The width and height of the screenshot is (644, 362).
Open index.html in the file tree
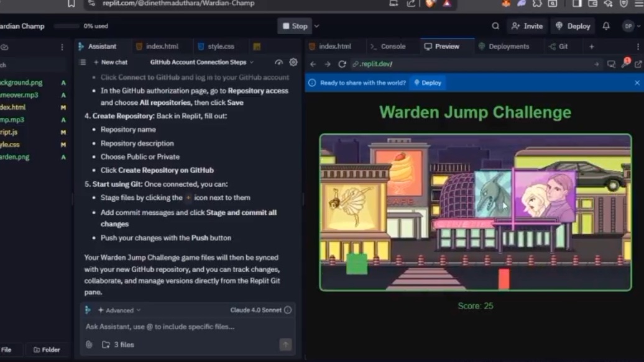coord(12,107)
